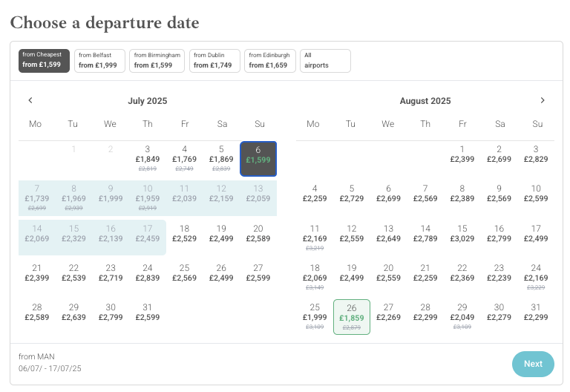This screenshot has width=570, height=392.
Task: Pick 3 July priced £1,849
Action: (x=148, y=159)
